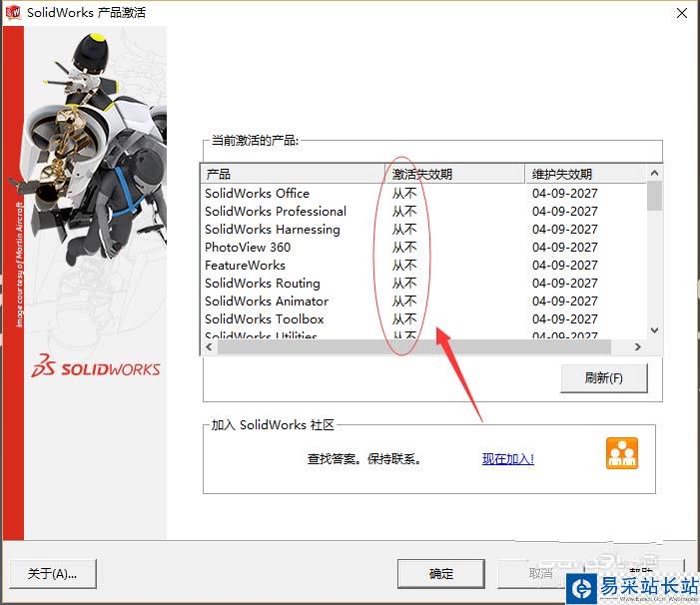The image size is (700, 605).
Task: Select the FeatureWorks row
Action: (x=423, y=265)
